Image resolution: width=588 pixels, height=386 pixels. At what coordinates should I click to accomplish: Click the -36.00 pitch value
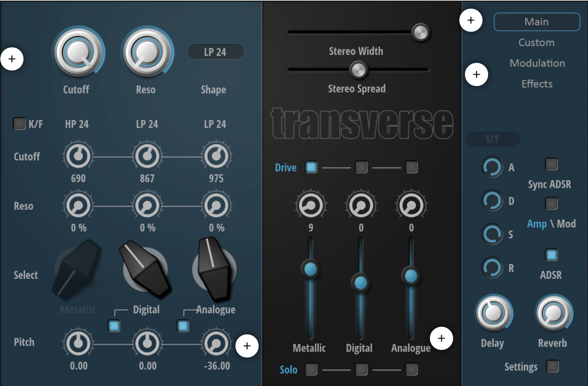coord(217,366)
